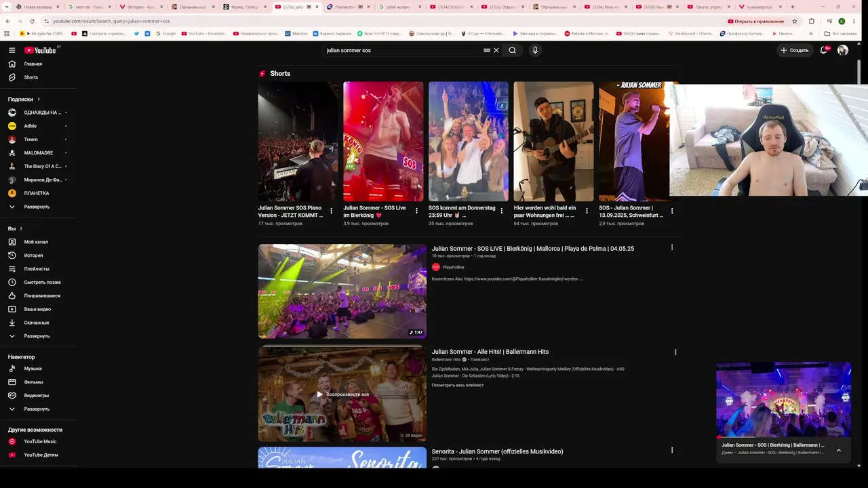Open browser extensions puzzle icon

pos(812,21)
